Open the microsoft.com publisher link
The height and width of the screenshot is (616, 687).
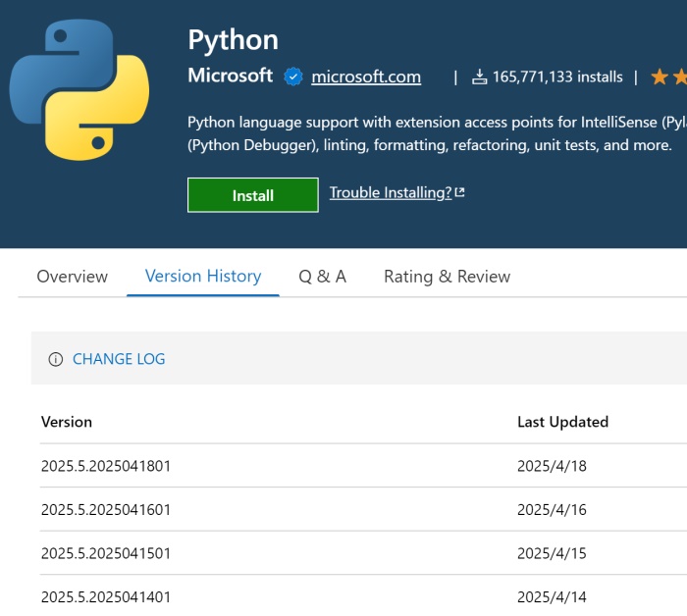coord(366,77)
